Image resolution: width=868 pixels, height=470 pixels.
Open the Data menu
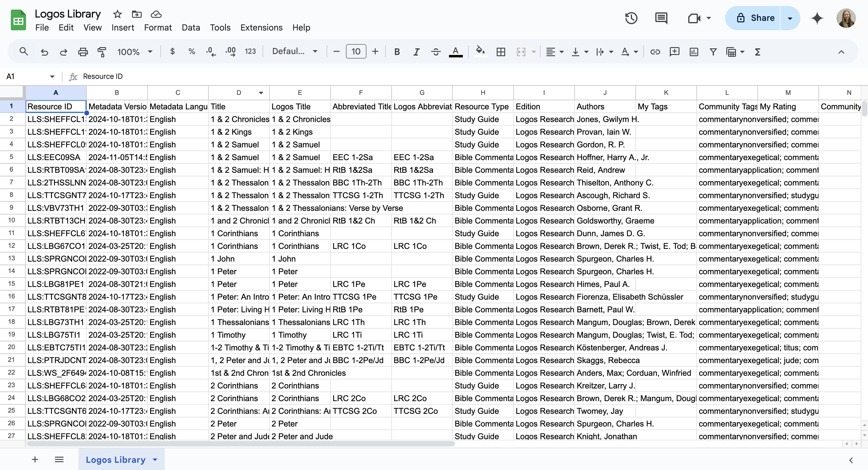pyautogui.click(x=191, y=27)
